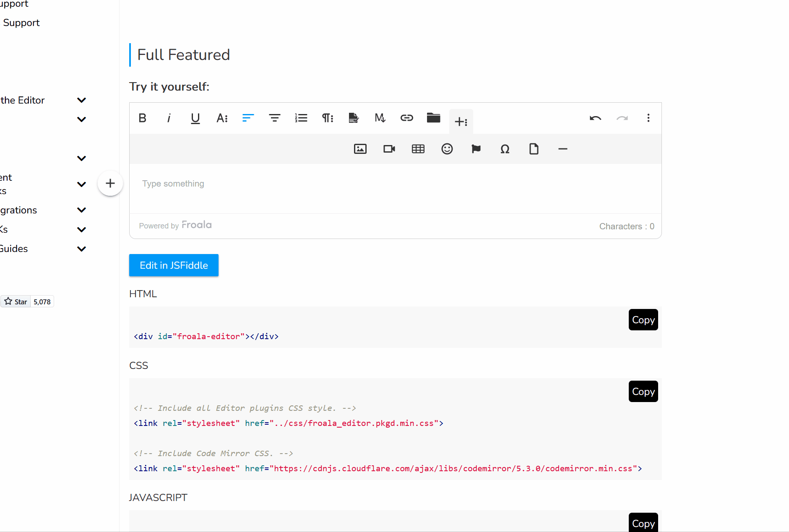Expand the sidebar section below 'the Editor'
789x532 pixels.
[x=82, y=119]
